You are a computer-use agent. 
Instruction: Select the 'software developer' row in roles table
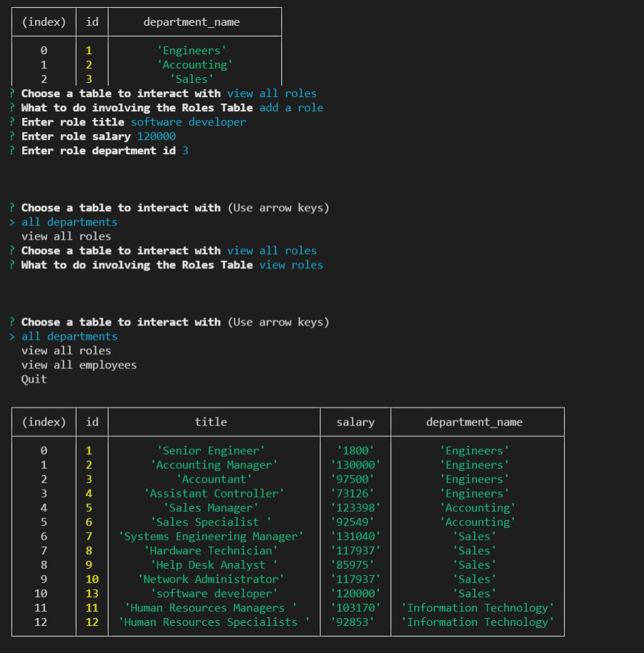(211, 593)
